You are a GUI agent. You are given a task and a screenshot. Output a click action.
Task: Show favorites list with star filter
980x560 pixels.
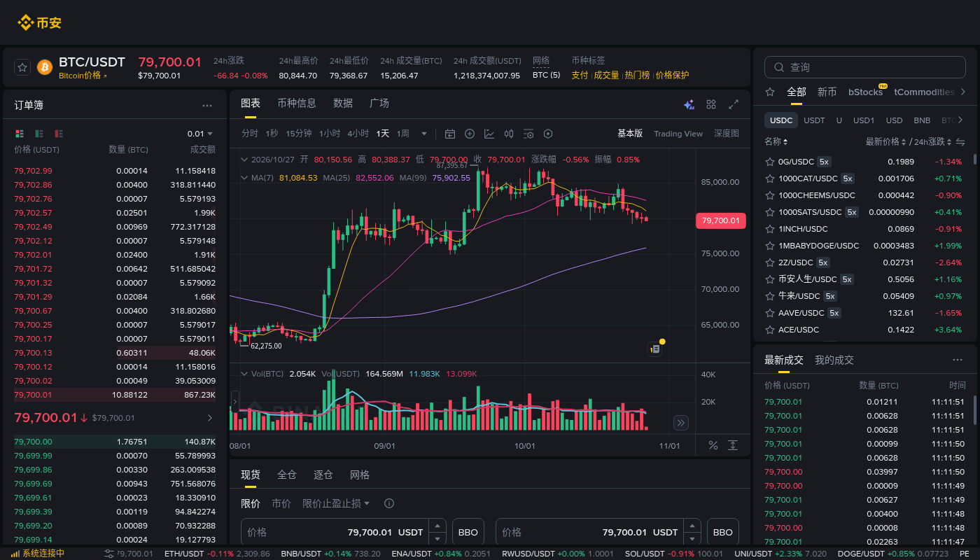pos(770,92)
